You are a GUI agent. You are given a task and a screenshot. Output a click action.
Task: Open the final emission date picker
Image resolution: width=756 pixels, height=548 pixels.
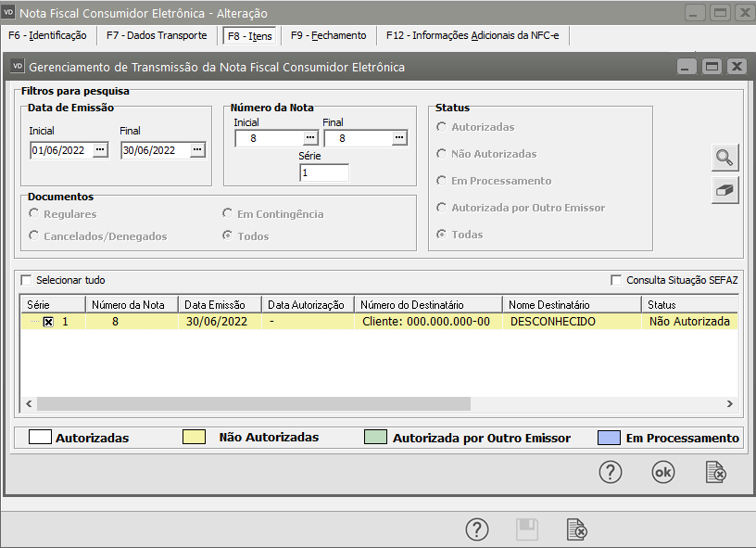[x=197, y=150]
